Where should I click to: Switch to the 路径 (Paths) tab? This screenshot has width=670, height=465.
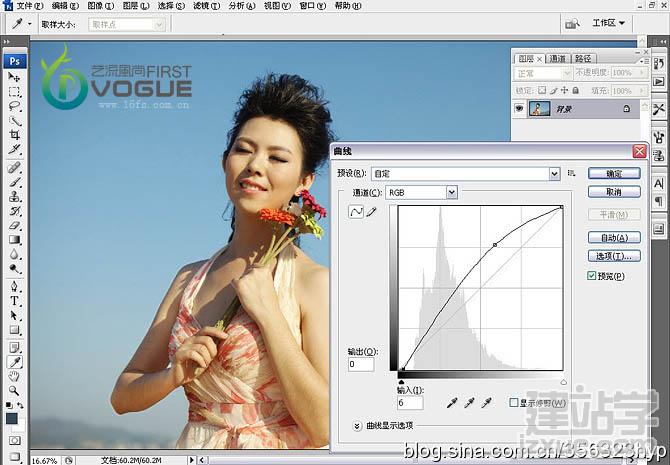pos(583,59)
